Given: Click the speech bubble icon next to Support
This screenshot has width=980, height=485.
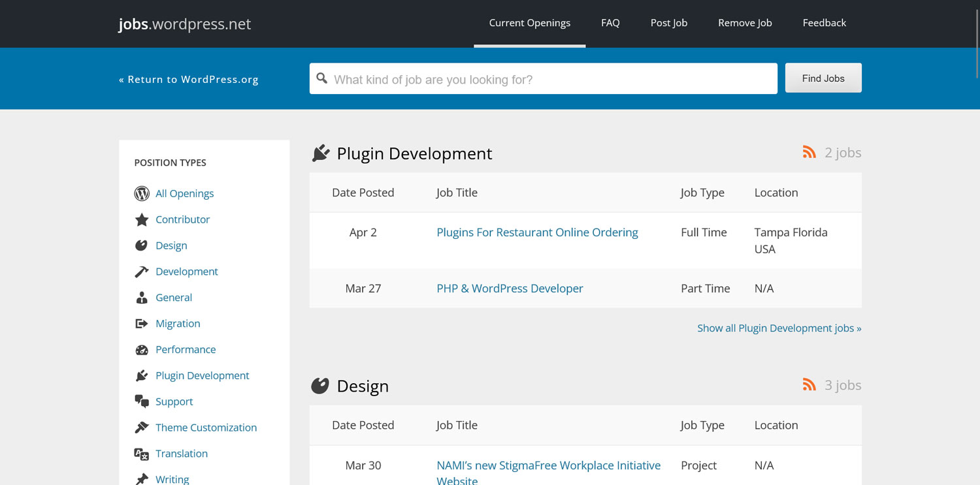Looking at the screenshot, I should click(142, 401).
